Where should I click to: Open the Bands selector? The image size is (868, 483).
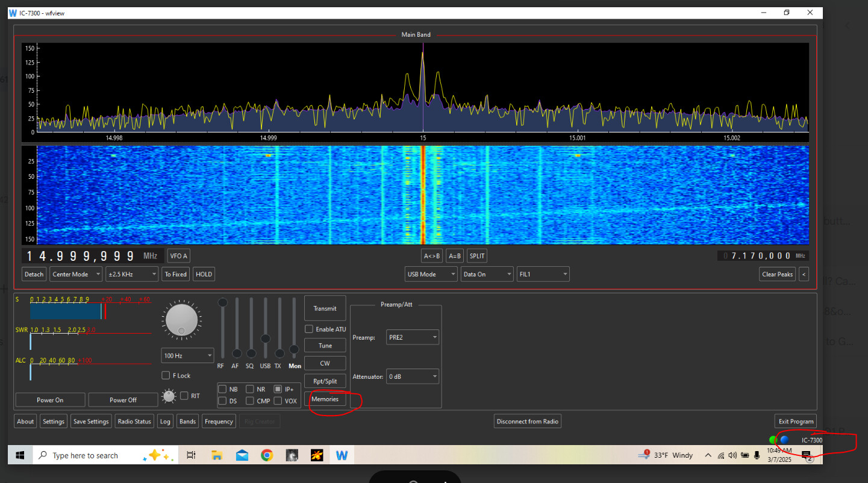pos(187,422)
